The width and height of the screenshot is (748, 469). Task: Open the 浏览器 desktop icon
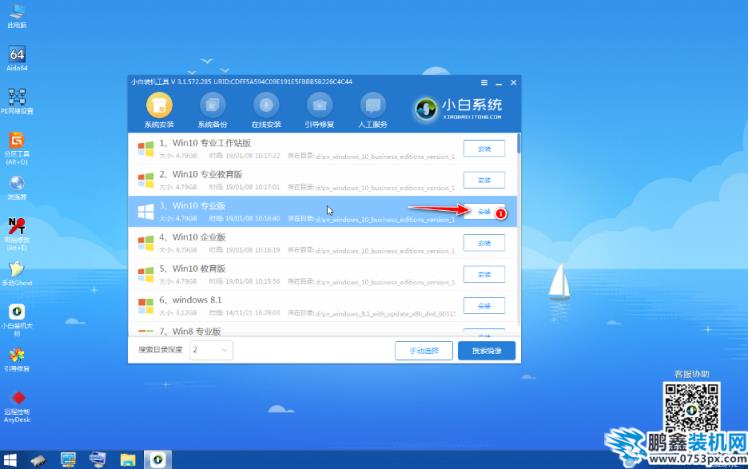point(17,188)
